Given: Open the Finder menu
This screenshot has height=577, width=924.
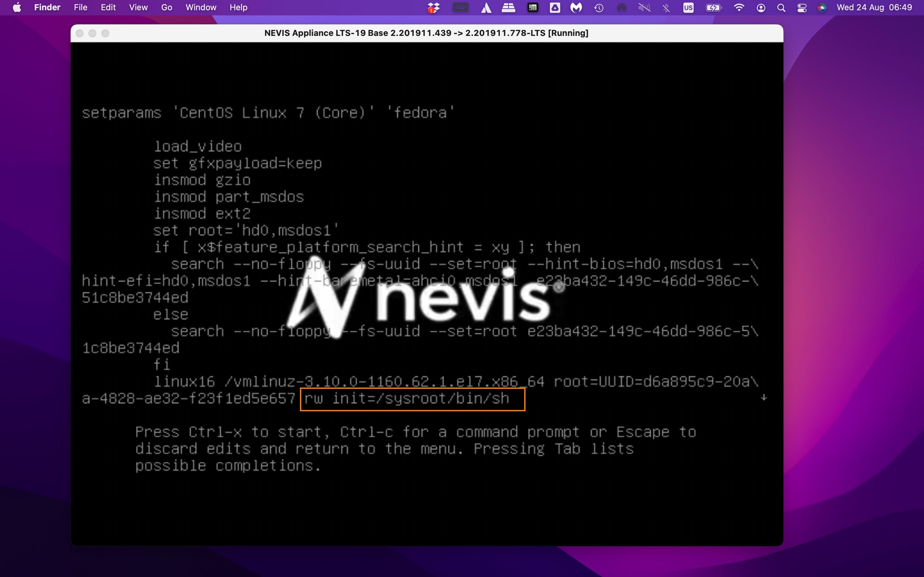Looking at the screenshot, I should [x=47, y=8].
